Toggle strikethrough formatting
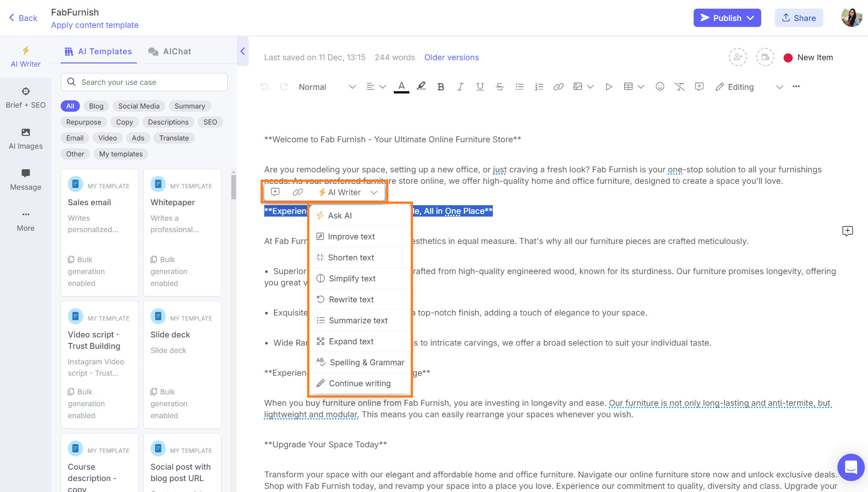The width and height of the screenshot is (868, 492). pos(500,87)
